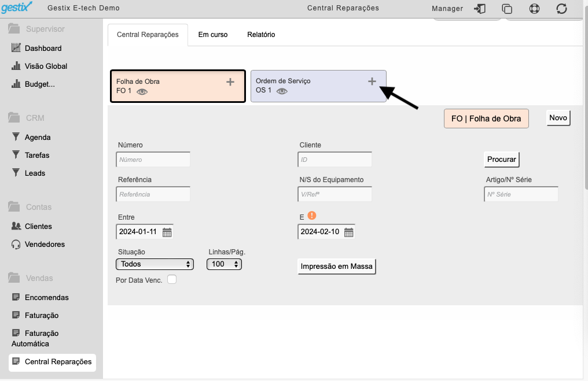Open Vendedores from the sidebar
The height and width of the screenshot is (381, 588).
[45, 244]
